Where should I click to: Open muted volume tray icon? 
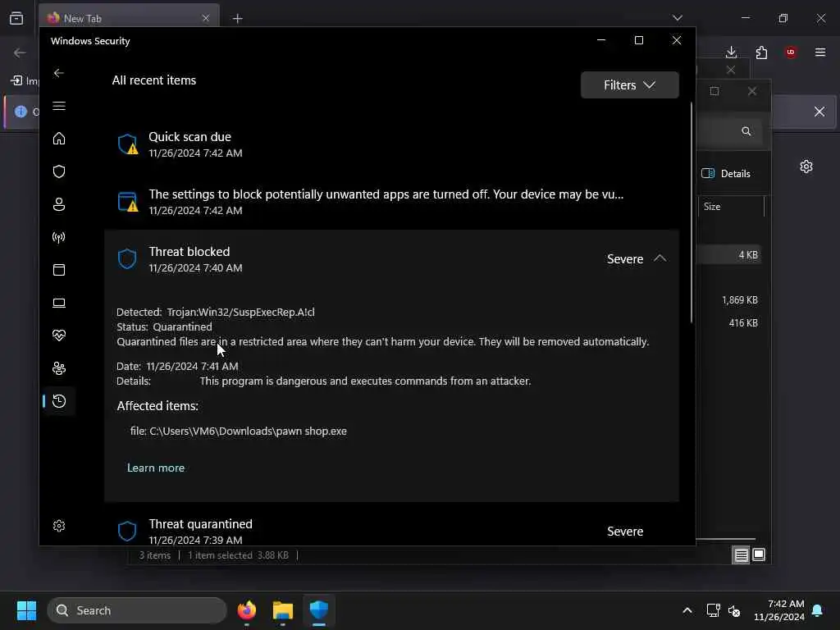[x=734, y=610]
